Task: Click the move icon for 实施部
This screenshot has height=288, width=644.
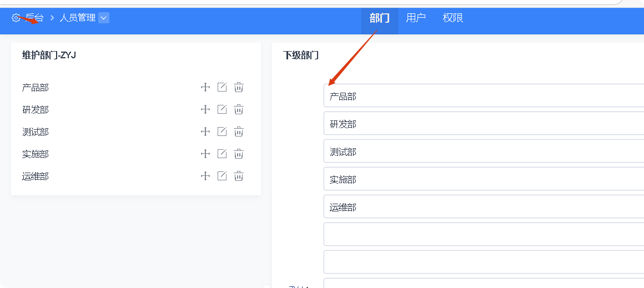Action: 205,154
